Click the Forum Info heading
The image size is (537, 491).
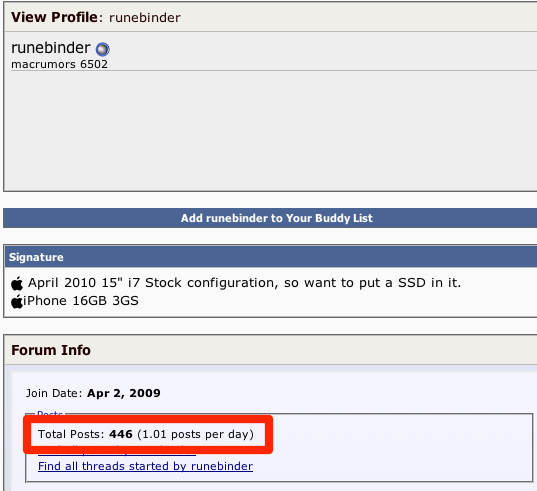[x=51, y=350]
